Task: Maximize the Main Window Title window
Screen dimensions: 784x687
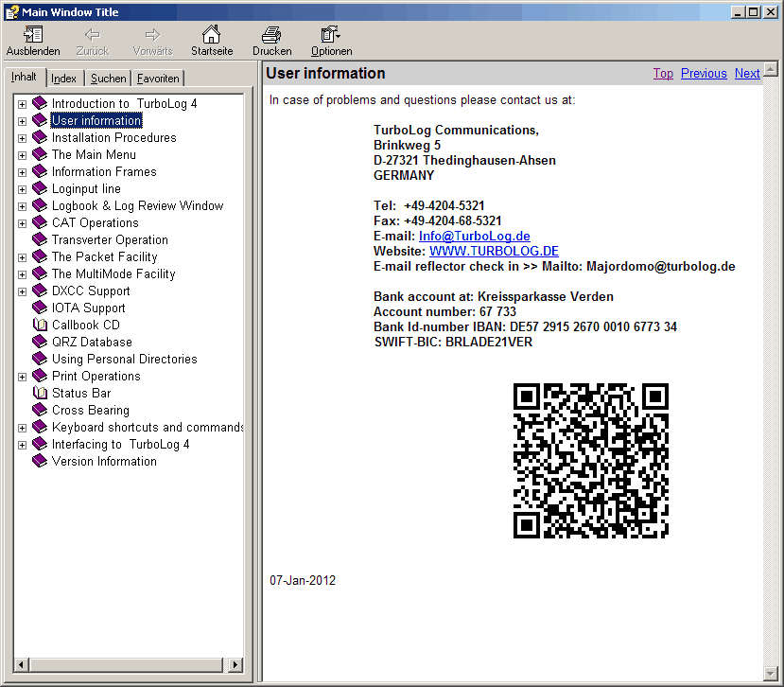Action: click(754, 12)
